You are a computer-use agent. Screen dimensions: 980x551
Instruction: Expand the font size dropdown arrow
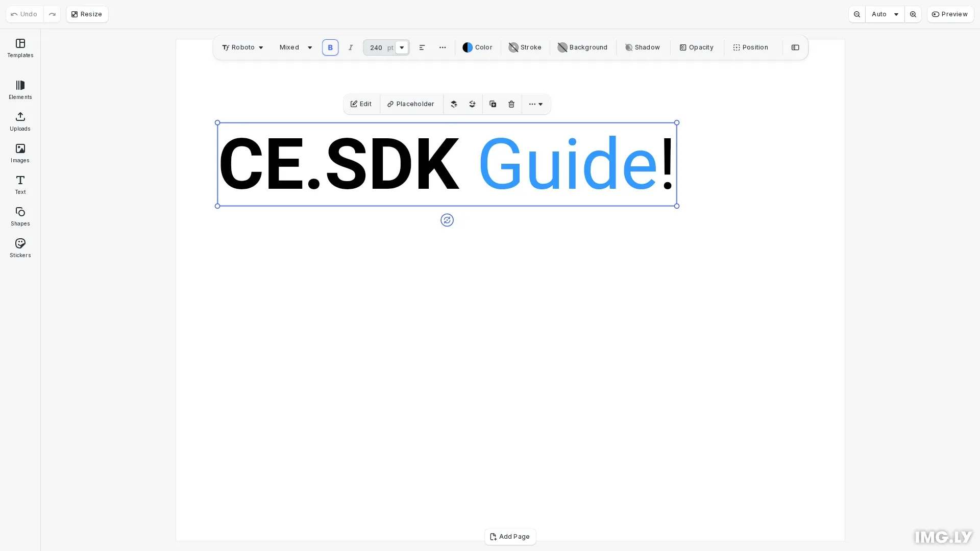click(x=402, y=47)
